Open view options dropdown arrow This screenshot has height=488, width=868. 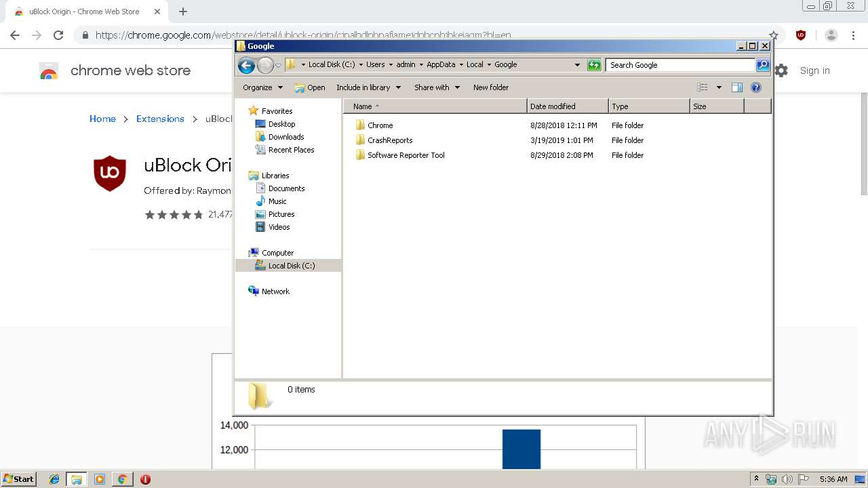tap(719, 87)
